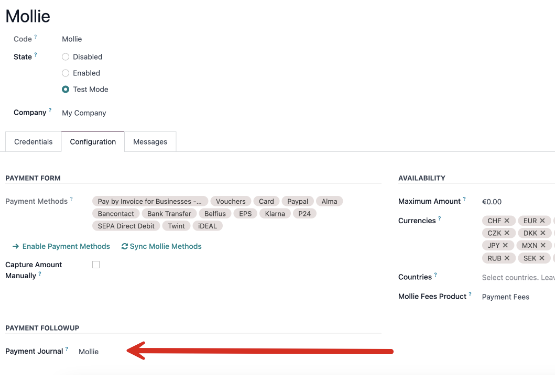Image resolution: width=555 pixels, height=375 pixels.
Task: Click the AVAILABILITY section heading
Action: click(x=422, y=178)
